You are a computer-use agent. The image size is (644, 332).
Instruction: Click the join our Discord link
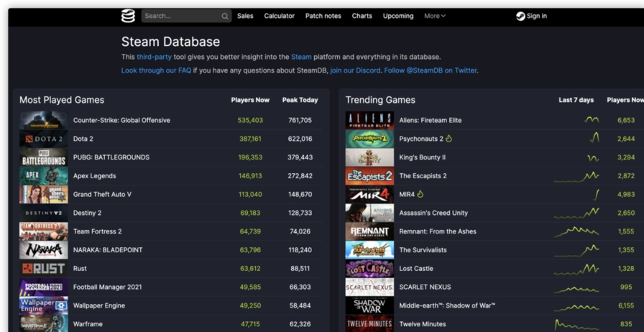pyautogui.click(x=355, y=70)
